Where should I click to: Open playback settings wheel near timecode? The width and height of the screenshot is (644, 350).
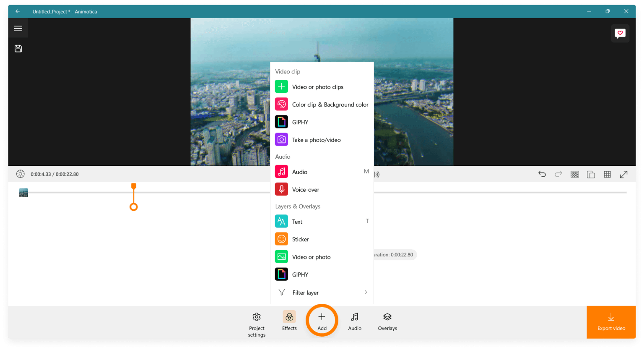pyautogui.click(x=20, y=174)
